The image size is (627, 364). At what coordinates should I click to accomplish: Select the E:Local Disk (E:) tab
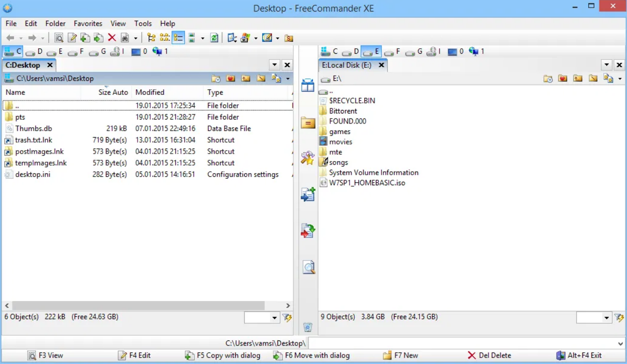click(x=353, y=65)
